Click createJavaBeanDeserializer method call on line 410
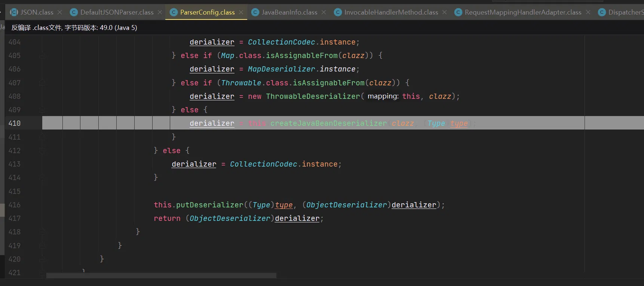The height and width of the screenshot is (286, 644). (328, 124)
